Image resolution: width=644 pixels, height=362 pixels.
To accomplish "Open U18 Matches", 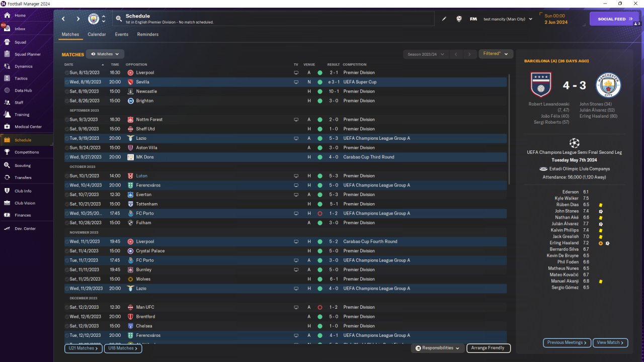I will 123,348.
